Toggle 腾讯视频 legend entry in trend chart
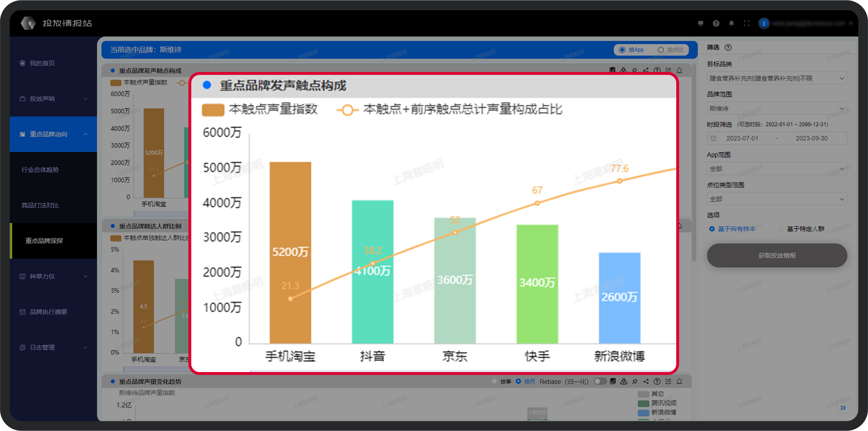 coord(657,403)
